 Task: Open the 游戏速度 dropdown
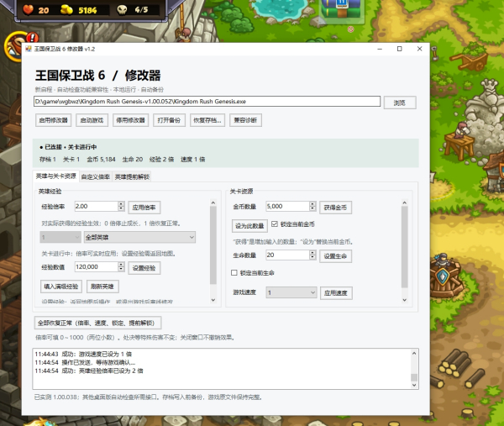(291, 292)
